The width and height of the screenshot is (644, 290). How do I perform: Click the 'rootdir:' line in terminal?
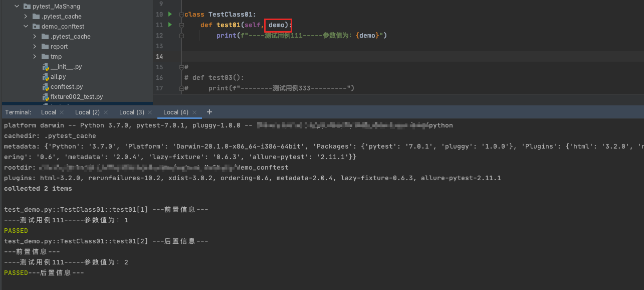[146, 168]
